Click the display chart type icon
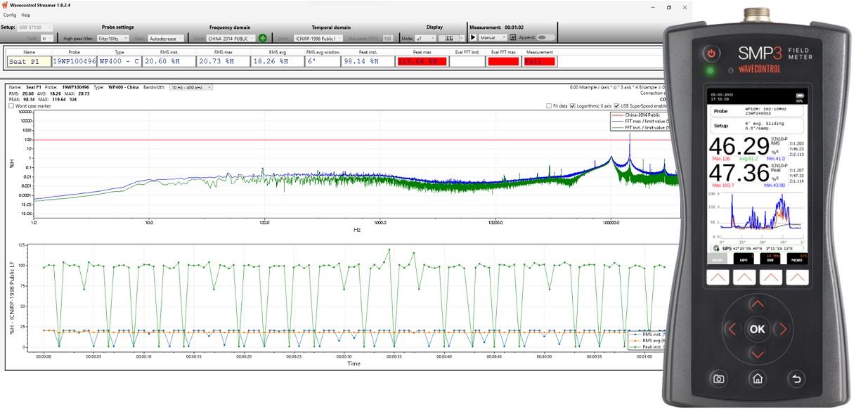 (448, 38)
